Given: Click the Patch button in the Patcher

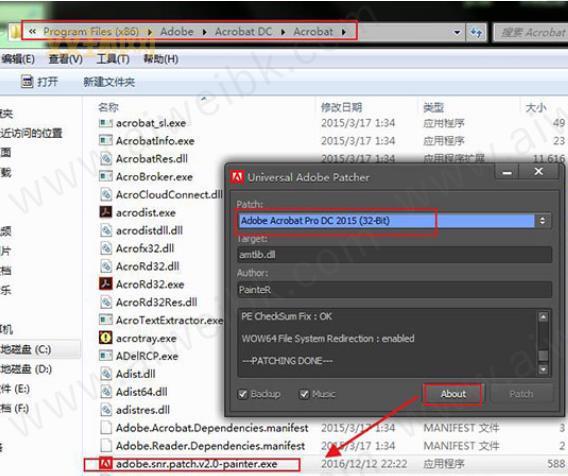Looking at the screenshot, I should click(521, 394).
